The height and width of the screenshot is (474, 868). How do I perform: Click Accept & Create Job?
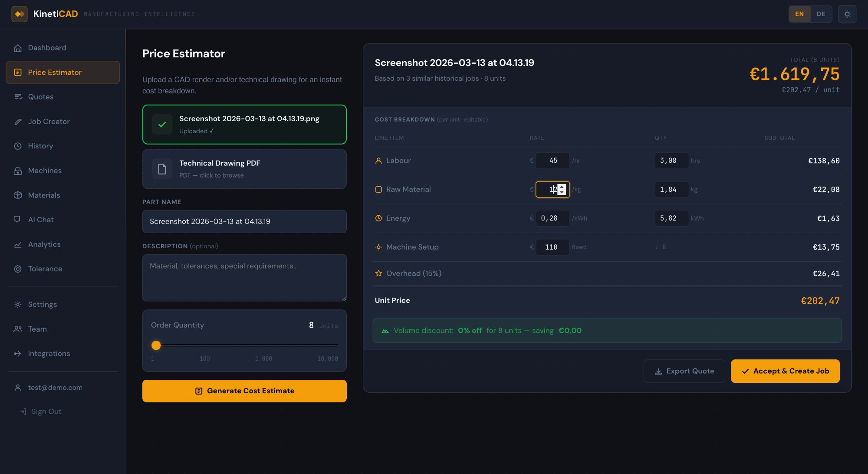point(785,371)
